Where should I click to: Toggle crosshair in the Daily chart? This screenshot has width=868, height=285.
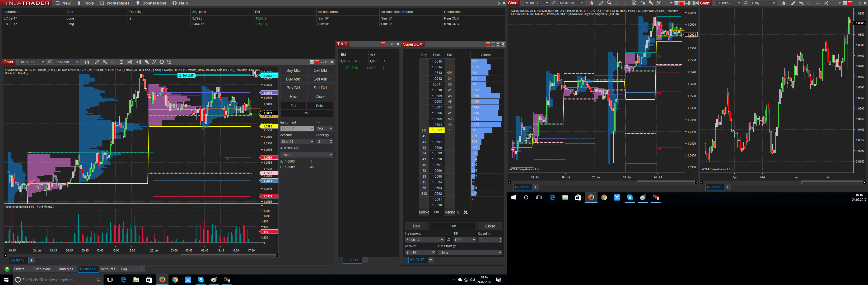tap(818, 3)
